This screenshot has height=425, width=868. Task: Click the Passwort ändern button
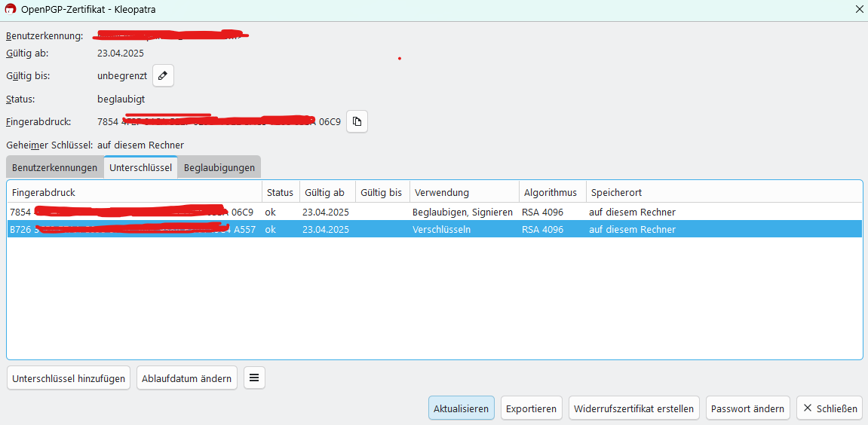747,408
